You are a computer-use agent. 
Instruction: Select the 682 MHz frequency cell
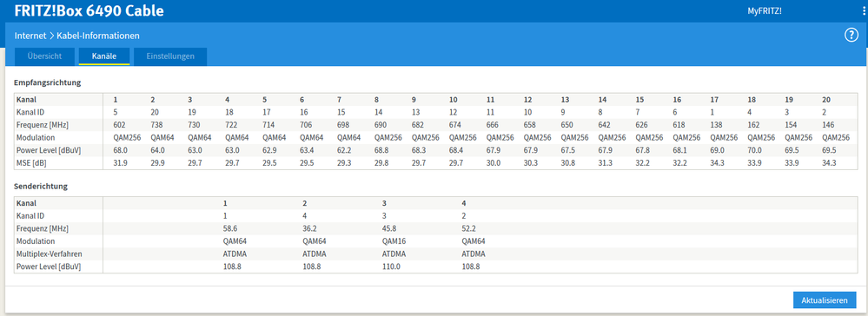click(x=417, y=124)
